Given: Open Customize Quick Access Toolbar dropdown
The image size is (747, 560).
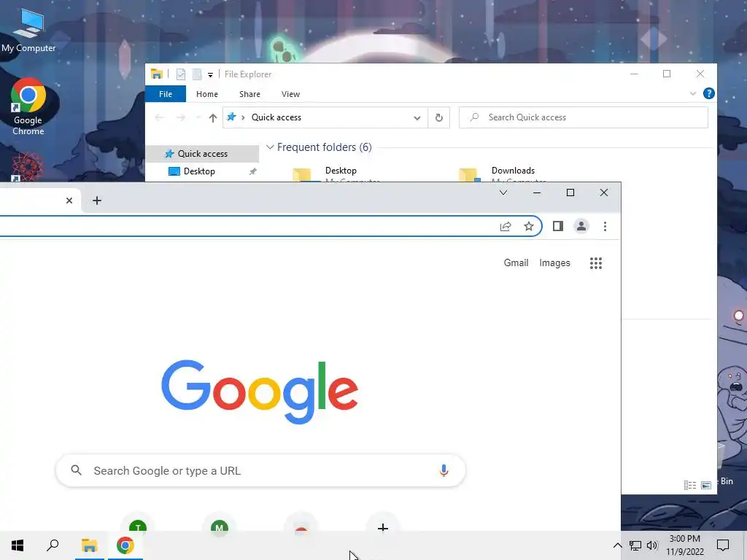Looking at the screenshot, I should 210,75.
